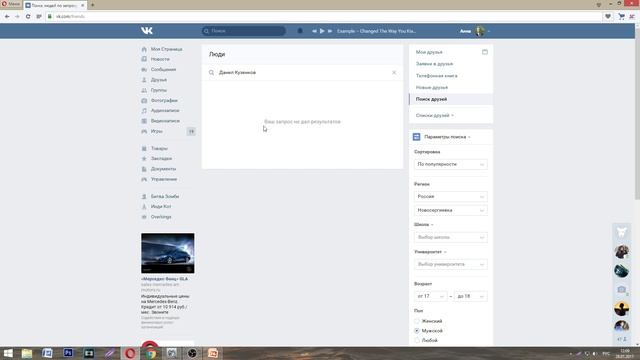
Task: Open Windows Start button
Action: pos(8,353)
